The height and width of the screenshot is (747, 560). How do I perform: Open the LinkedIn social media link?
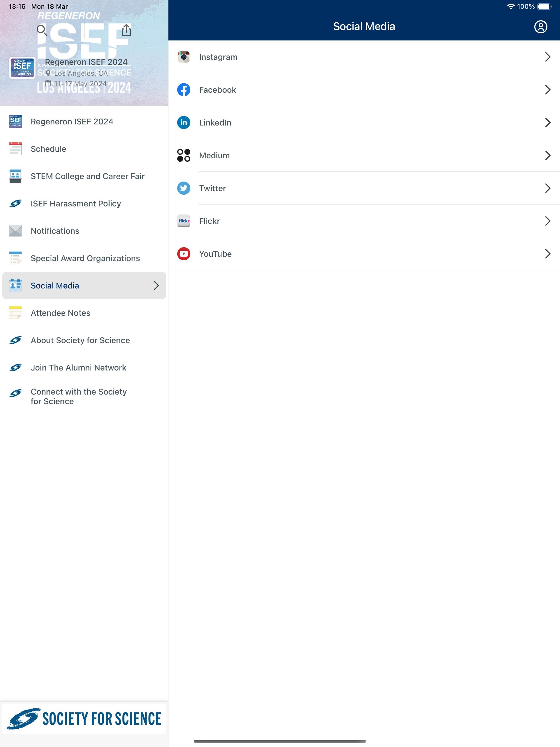point(363,122)
